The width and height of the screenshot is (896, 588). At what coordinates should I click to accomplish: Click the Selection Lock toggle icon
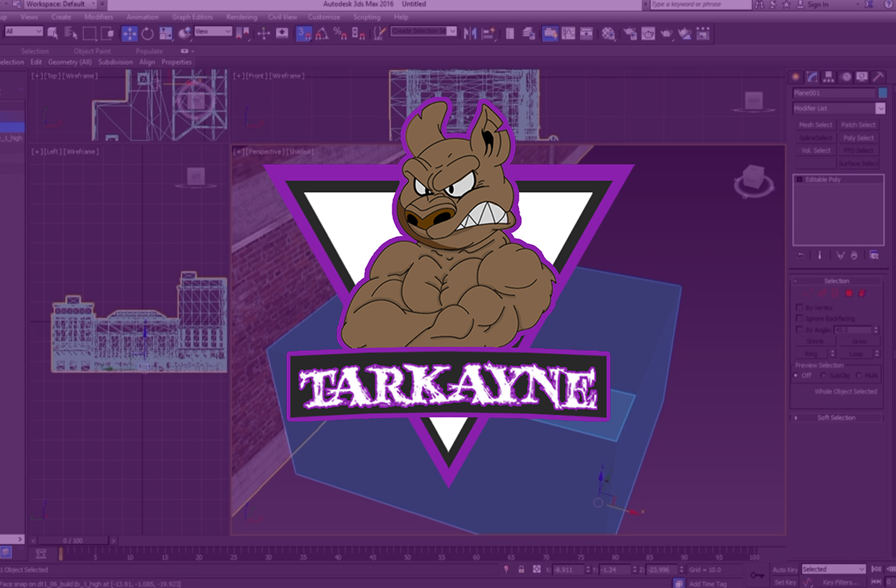tap(521, 569)
